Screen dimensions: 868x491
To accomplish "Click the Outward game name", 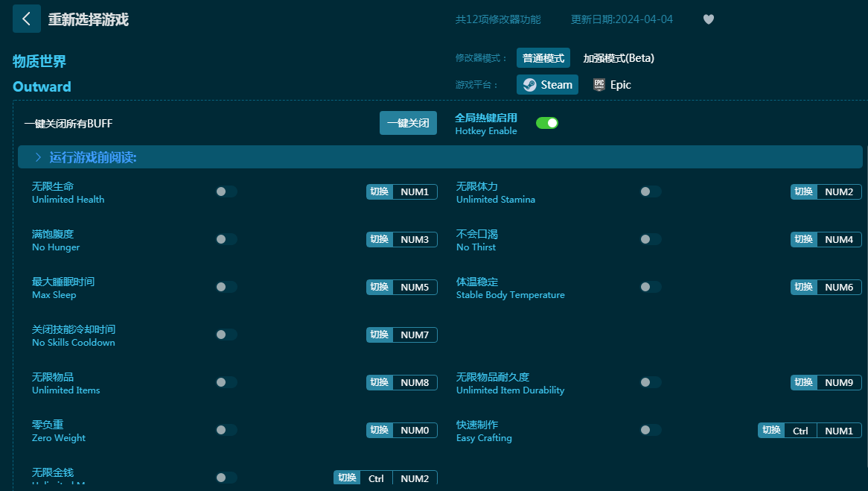I will pyautogui.click(x=42, y=86).
